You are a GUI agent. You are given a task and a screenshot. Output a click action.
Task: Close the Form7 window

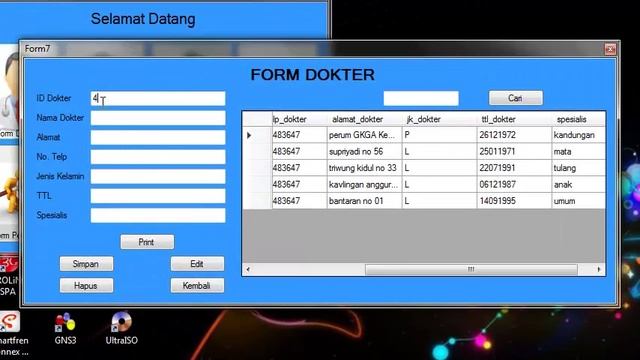pyautogui.click(x=610, y=49)
